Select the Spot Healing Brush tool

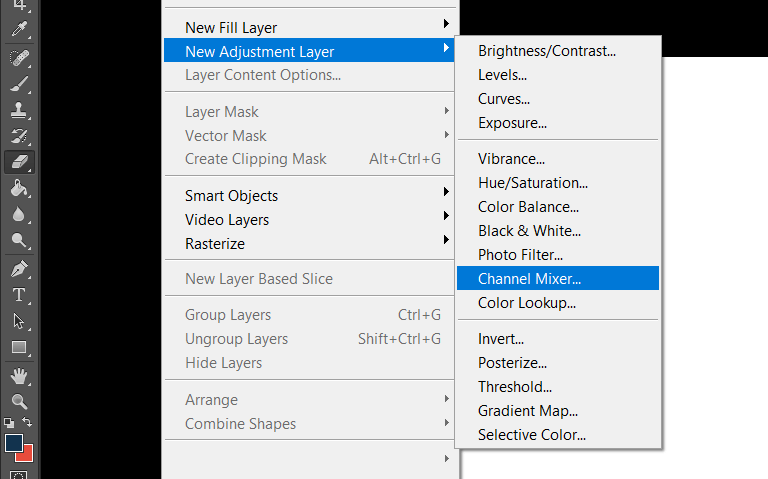[x=19, y=58]
